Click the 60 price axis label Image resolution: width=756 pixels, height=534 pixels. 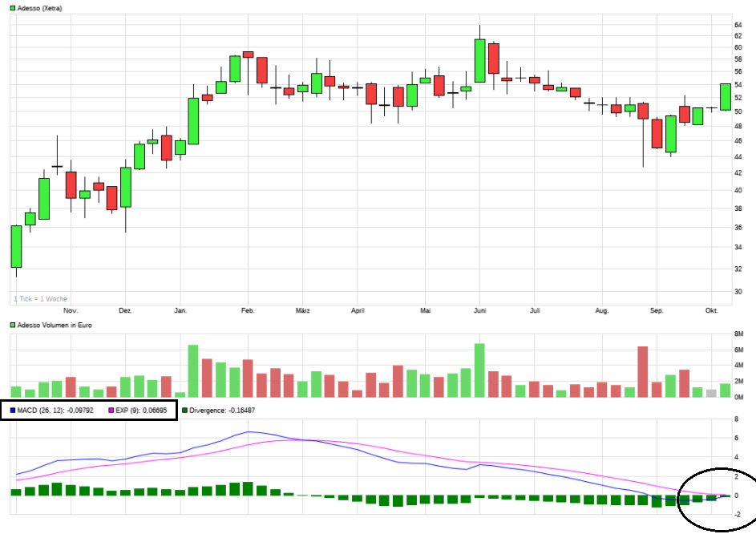tap(738, 48)
